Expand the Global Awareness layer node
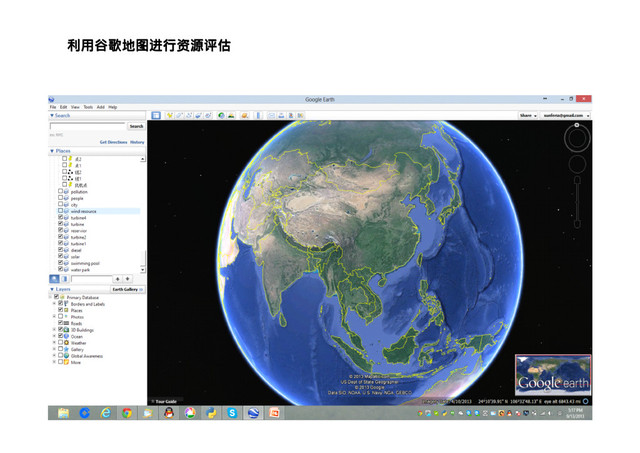This screenshot has height=453, width=640. click(54, 355)
